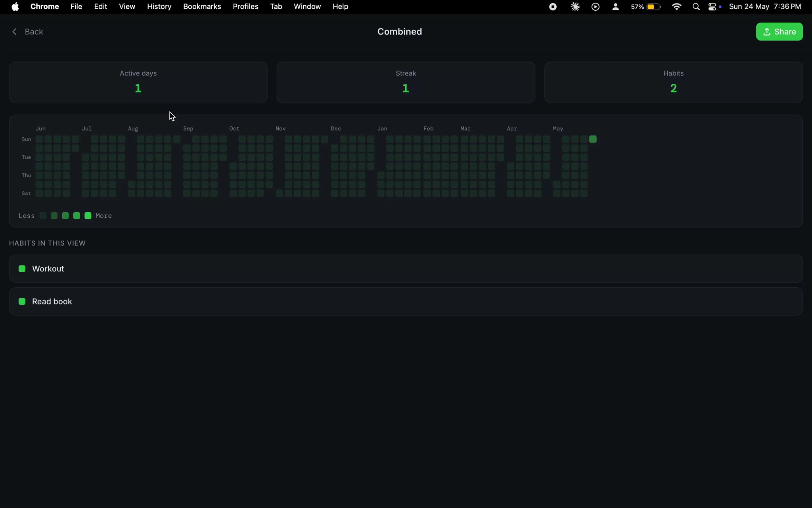This screenshot has width=812, height=508.
Task: Click the Mar month label on heatmap
Action: (x=465, y=129)
